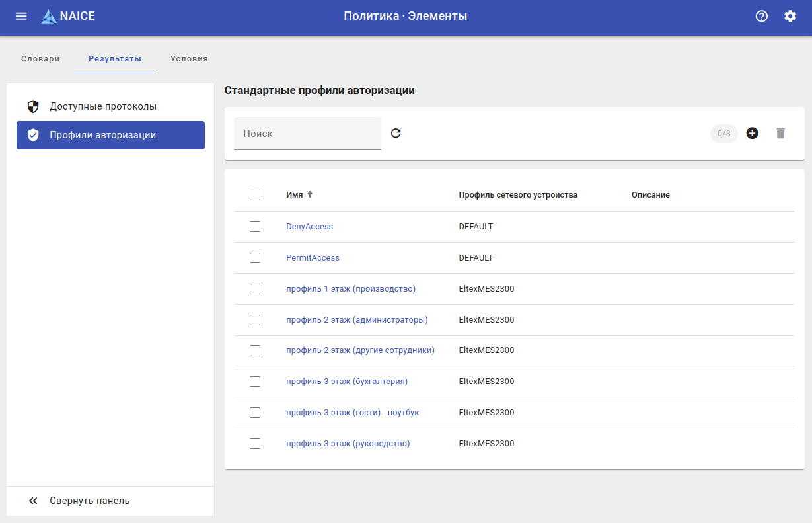Open the help question mark icon
Viewport: 812px width, 523px height.
[x=762, y=16]
